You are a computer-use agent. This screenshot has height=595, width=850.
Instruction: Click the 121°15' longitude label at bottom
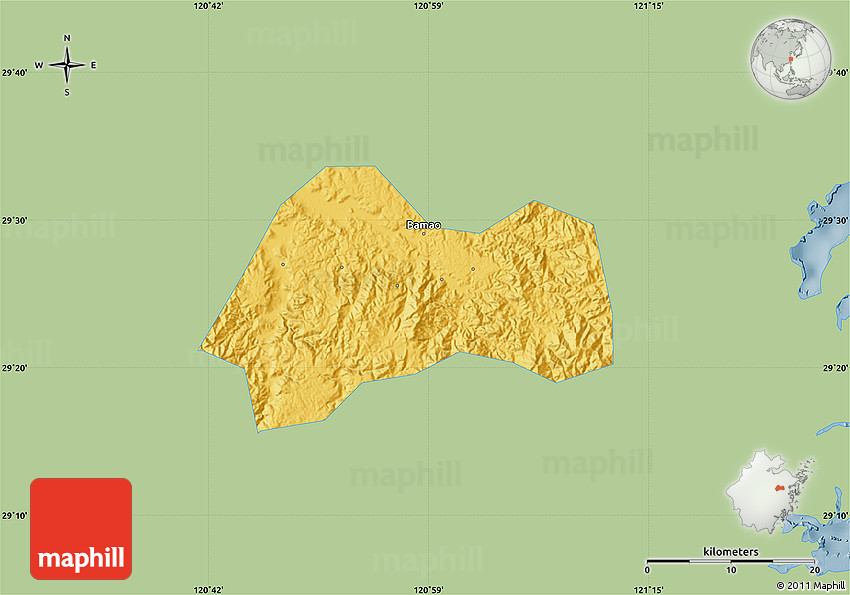pos(648,588)
